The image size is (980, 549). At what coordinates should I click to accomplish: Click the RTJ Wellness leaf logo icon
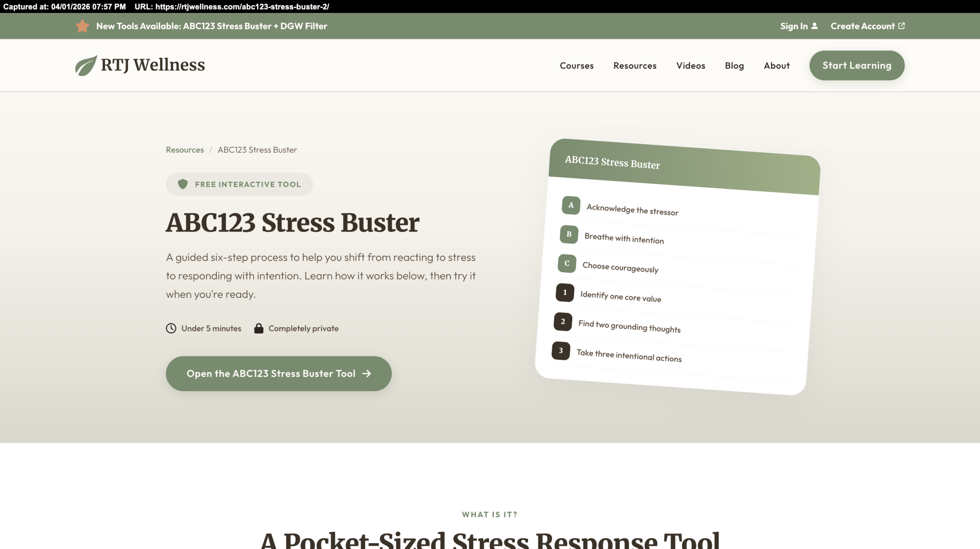[86, 65]
